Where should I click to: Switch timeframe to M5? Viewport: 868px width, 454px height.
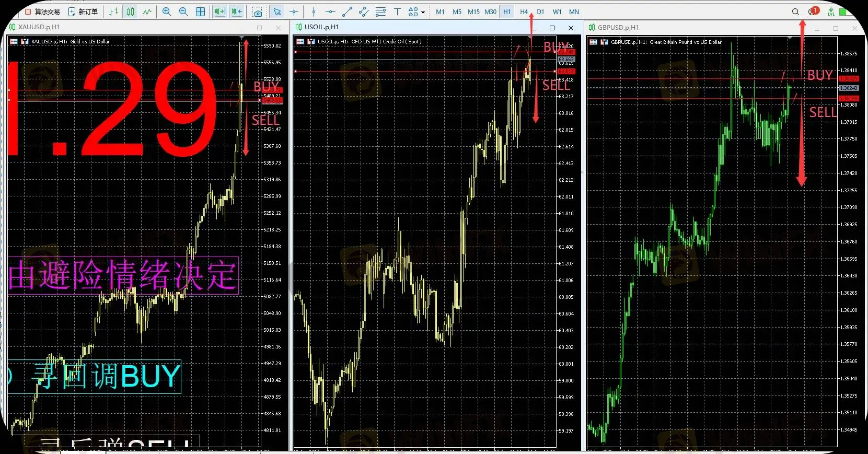[457, 11]
